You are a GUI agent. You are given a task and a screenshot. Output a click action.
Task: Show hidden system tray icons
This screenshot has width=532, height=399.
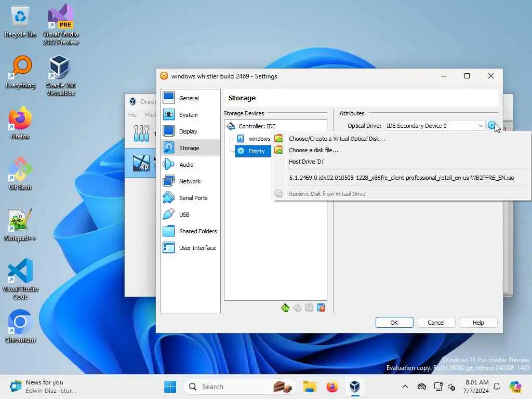(405, 387)
